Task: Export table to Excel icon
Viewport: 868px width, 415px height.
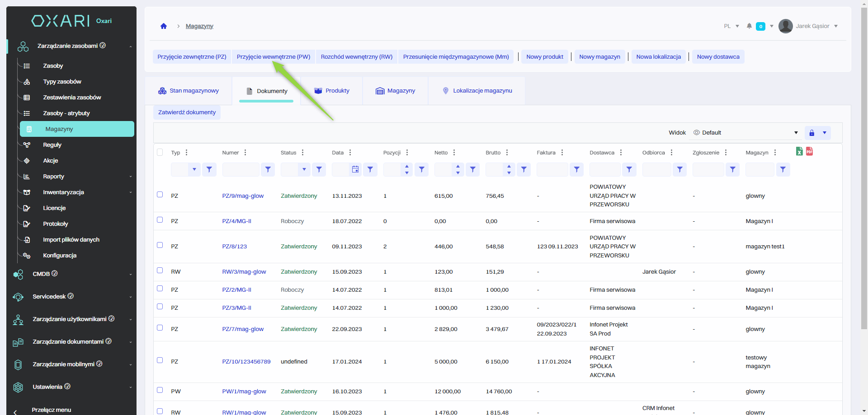Action: pyautogui.click(x=799, y=151)
